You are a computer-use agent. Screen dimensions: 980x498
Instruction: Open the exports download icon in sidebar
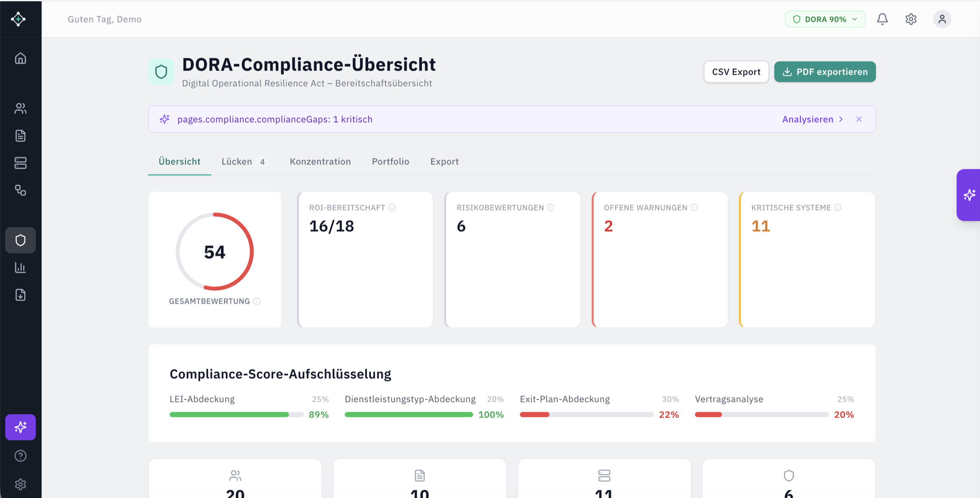click(20, 295)
